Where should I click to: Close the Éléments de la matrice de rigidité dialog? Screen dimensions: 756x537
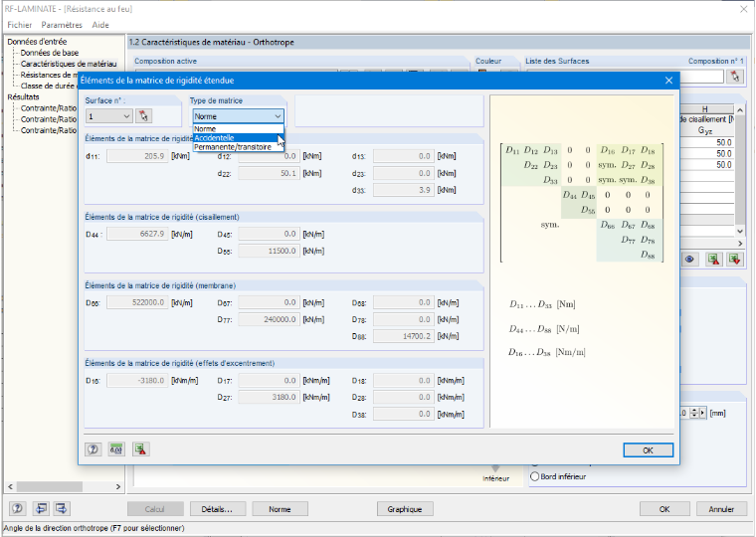pos(668,81)
